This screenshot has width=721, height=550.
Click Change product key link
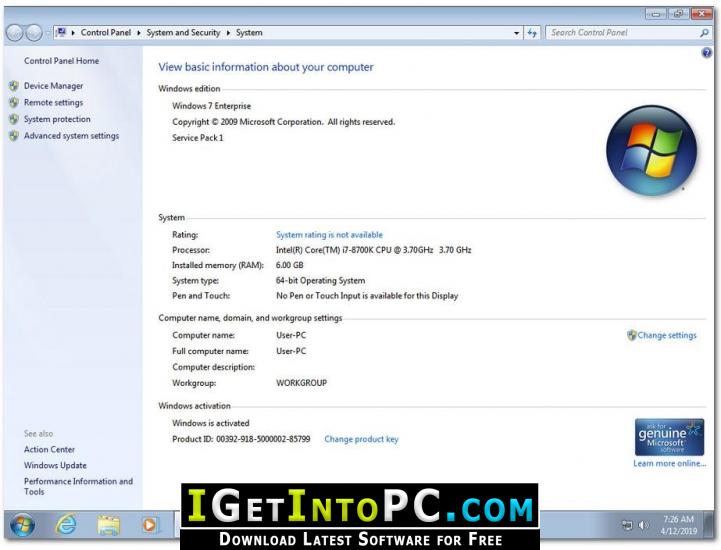pyautogui.click(x=361, y=439)
